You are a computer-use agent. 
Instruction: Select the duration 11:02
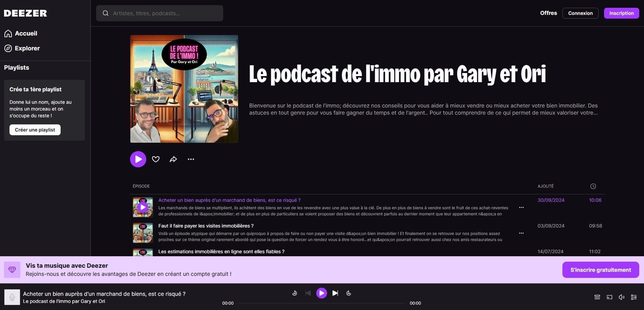click(x=595, y=252)
